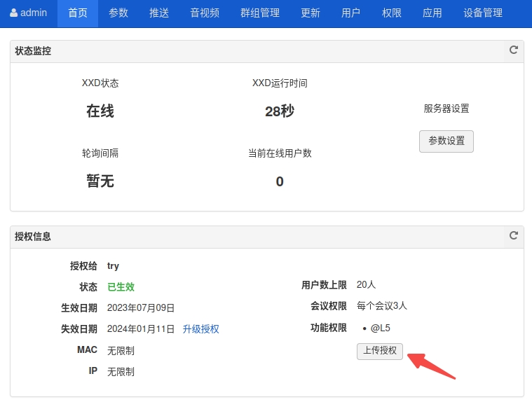Viewport: 532px width, 402px height.
Task: Click the XXD运行时间 label
Action: [x=280, y=83]
